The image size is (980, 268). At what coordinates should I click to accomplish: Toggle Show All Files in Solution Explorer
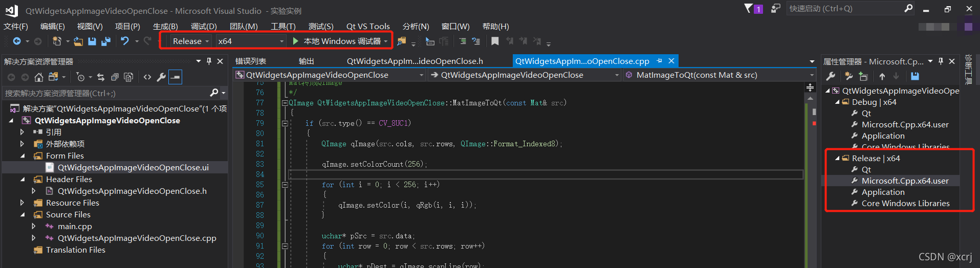[128, 77]
